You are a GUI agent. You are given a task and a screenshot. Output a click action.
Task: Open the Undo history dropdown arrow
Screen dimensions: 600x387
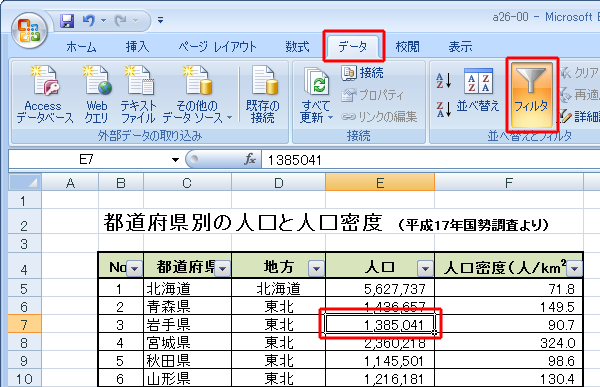click(x=103, y=20)
